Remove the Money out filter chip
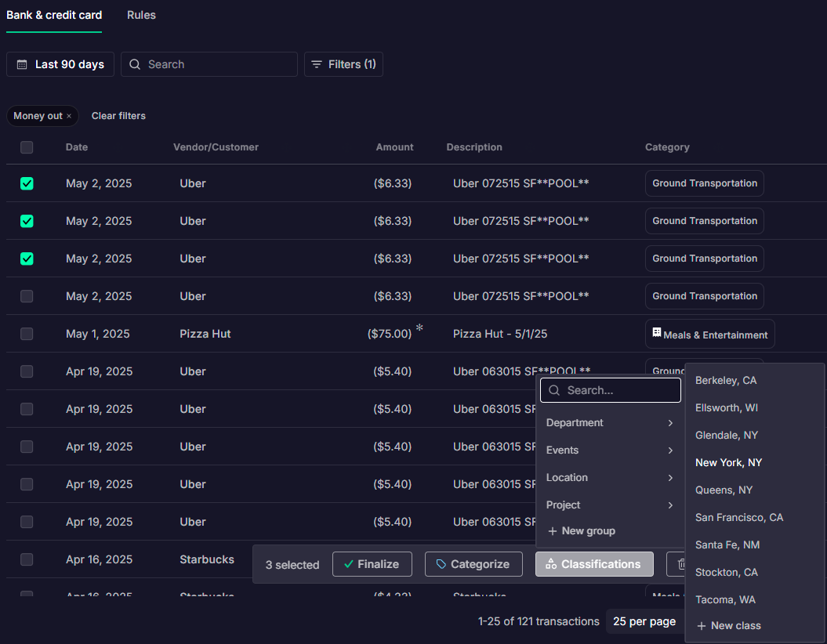 [x=69, y=116]
